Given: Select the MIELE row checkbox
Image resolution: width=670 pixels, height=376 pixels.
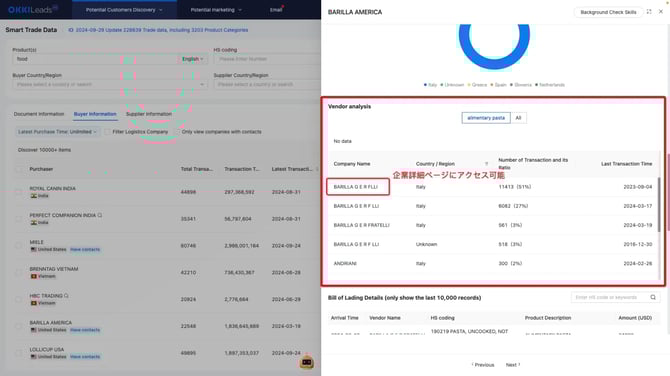Looking at the screenshot, I should pyautogui.click(x=18, y=246).
